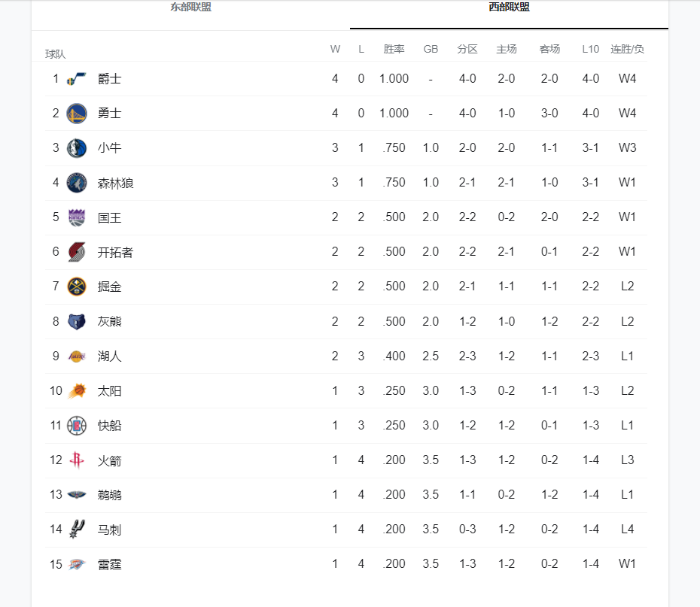Open the 鹈鹕 team link
Screen dimensions: 700x607
[x=110, y=495]
